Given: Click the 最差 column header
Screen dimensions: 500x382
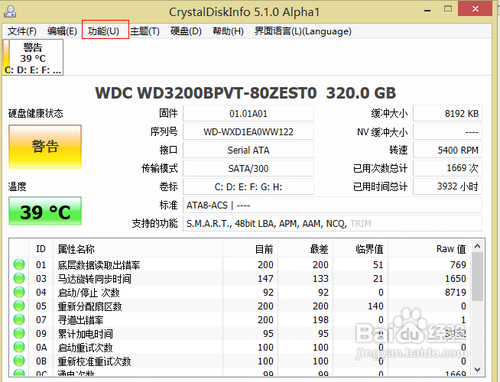Looking at the screenshot, I should click(x=305, y=249).
